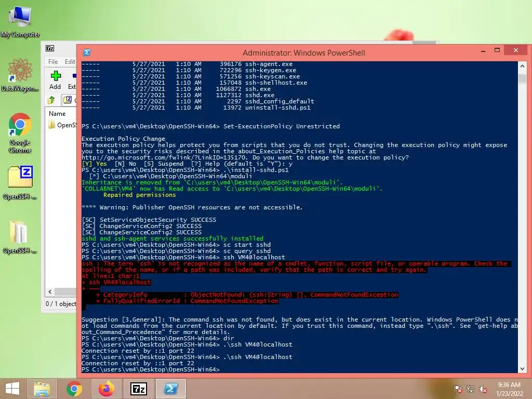Image resolution: width=532 pixels, height=399 pixels.
Task: Open Chrome from the taskbar
Action: pos(74,389)
